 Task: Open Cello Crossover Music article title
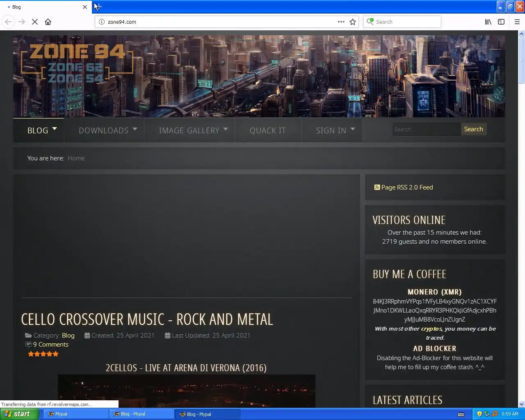point(147,320)
